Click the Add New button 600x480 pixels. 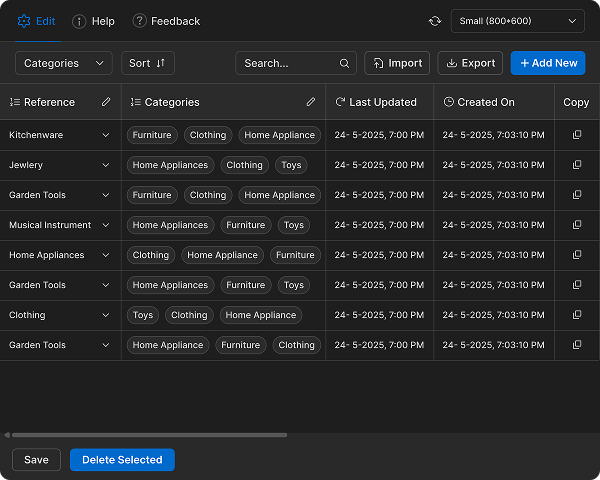click(548, 63)
